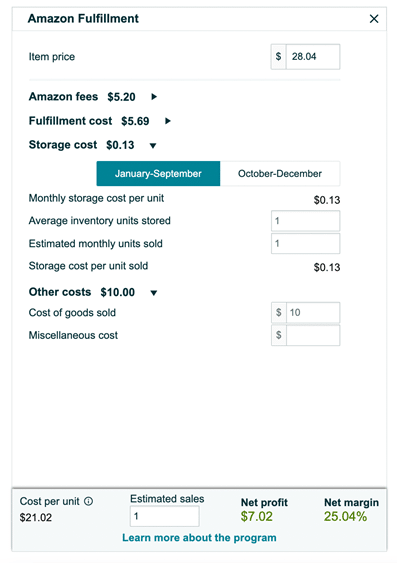
Task: Edit the Cost of goods sold field
Action: [x=313, y=313]
